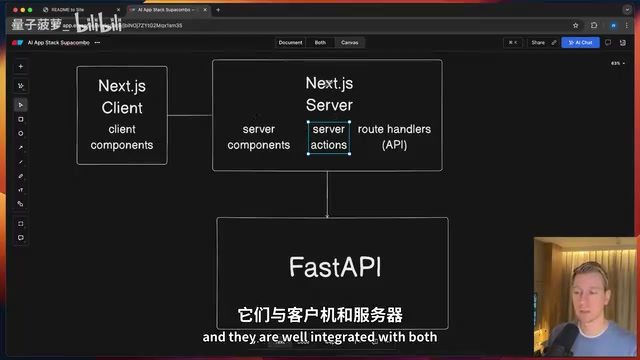Select the link/attachment tool below the text tool
Image resolution: width=640 pixels, height=360 pixels.
pyautogui.click(x=21, y=204)
